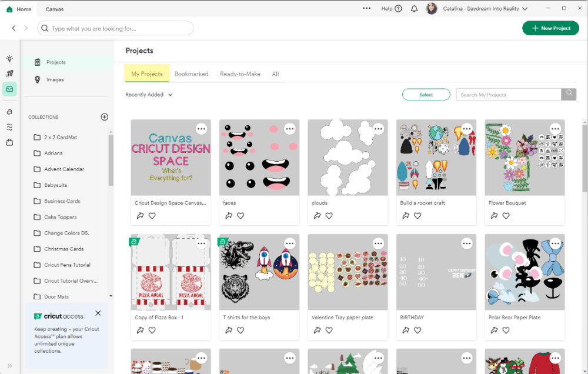Share the faces project
This screenshot has height=374, width=588.
(228, 216)
